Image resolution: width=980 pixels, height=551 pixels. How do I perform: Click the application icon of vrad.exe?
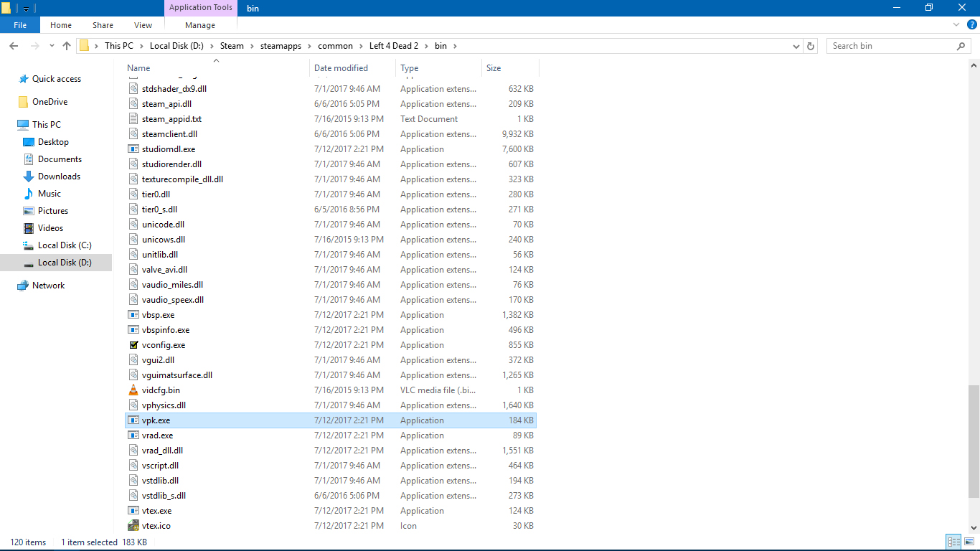133,435
